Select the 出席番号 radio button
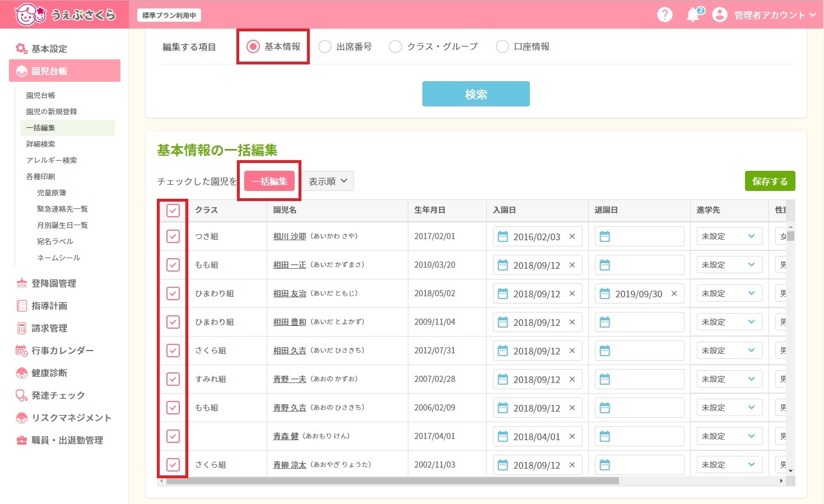The width and height of the screenshot is (824, 504). tap(325, 46)
